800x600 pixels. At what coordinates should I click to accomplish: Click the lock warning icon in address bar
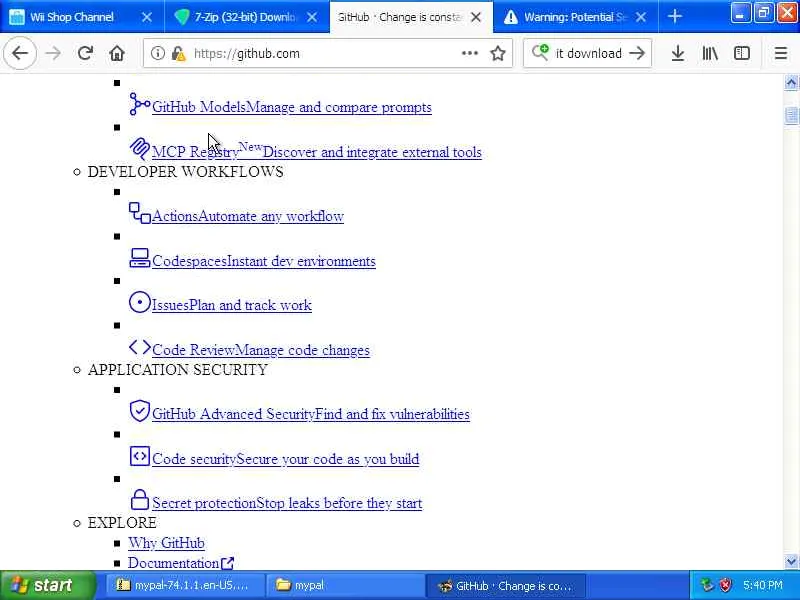[x=178, y=53]
